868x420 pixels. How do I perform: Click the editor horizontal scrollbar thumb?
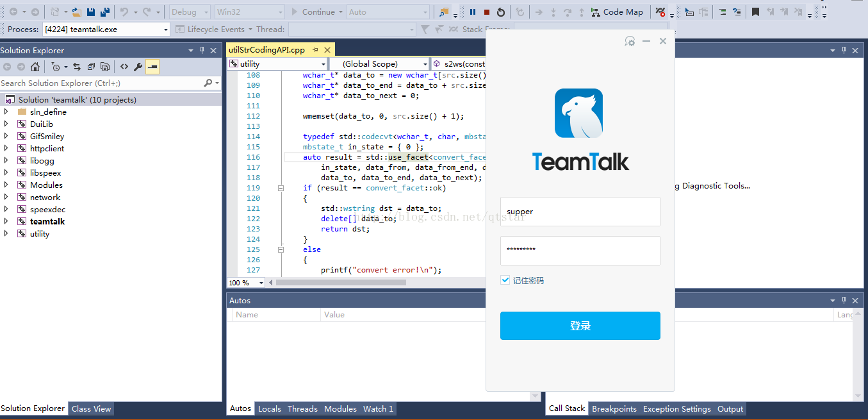pyautogui.click(x=340, y=282)
